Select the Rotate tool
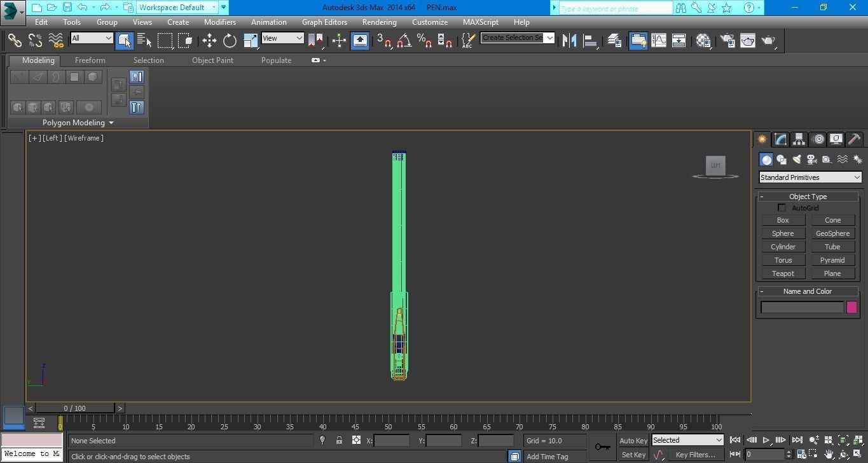This screenshot has width=868, height=463. [230, 40]
